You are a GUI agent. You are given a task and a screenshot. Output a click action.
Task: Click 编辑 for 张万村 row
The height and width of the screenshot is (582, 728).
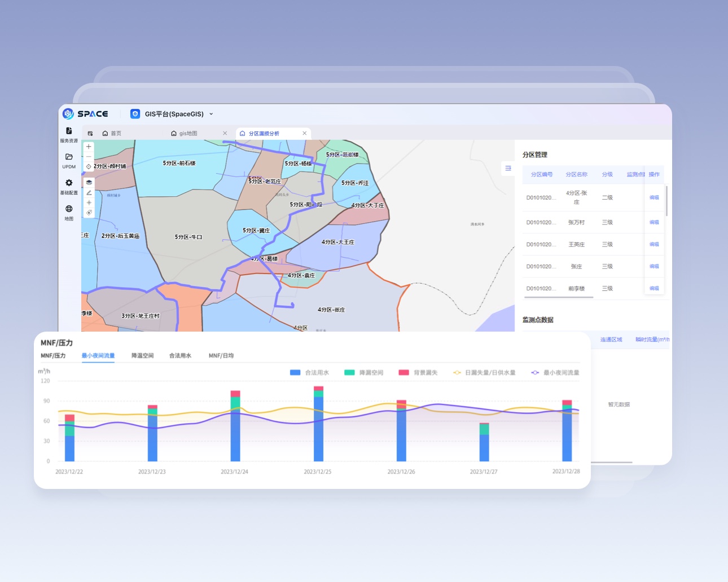(654, 222)
